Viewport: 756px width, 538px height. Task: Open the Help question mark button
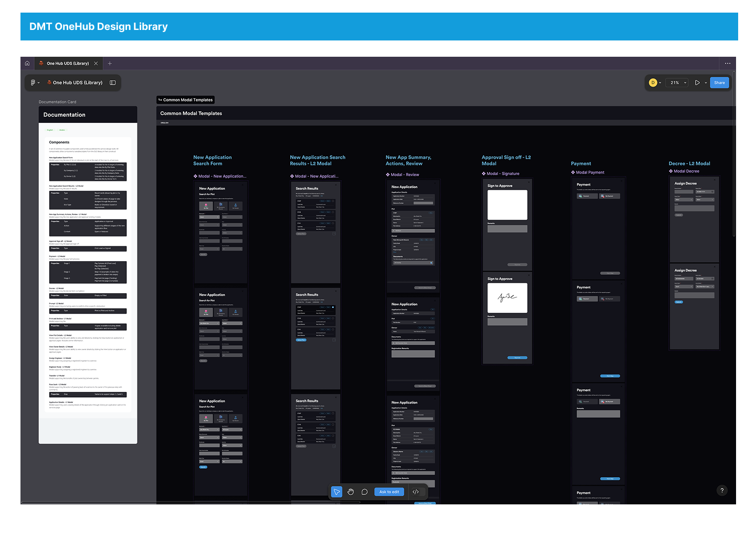click(722, 490)
